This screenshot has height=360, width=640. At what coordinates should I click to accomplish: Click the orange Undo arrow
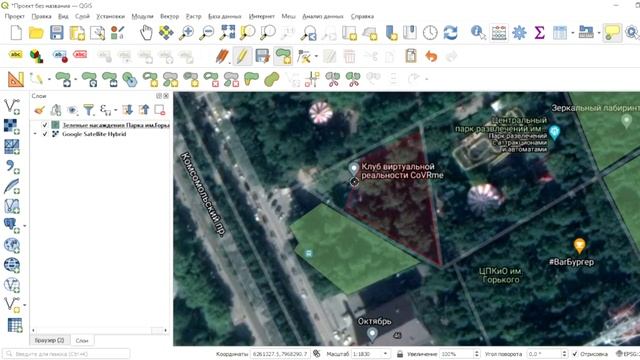(431, 56)
